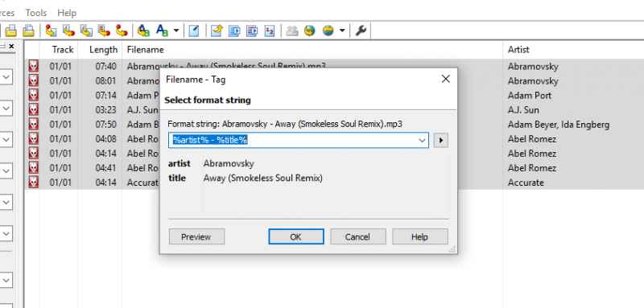The image size is (644, 308).
Task: Click the Actions (Quick) icon
Action: [163, 31]
